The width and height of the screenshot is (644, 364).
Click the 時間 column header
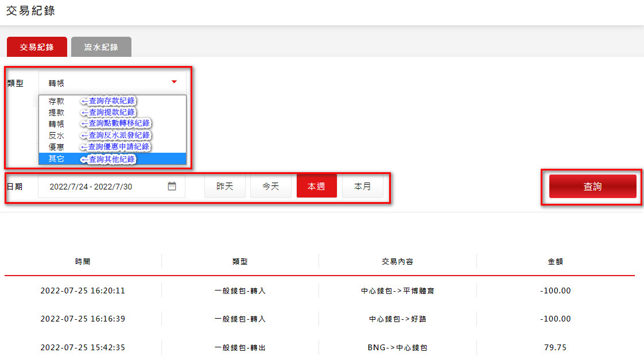[83, 261]
